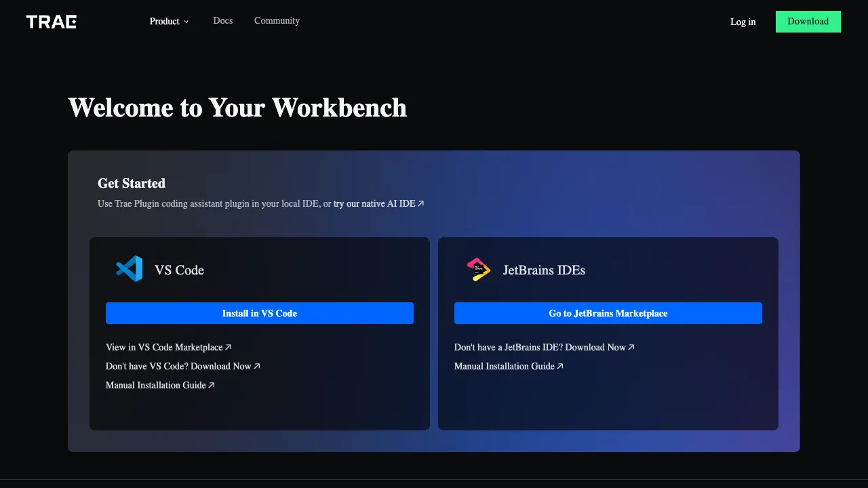The height and width of the screenshot is (488, 868).
Task: Click Welcome to Your Workbench heading
Action: (237, 108)
